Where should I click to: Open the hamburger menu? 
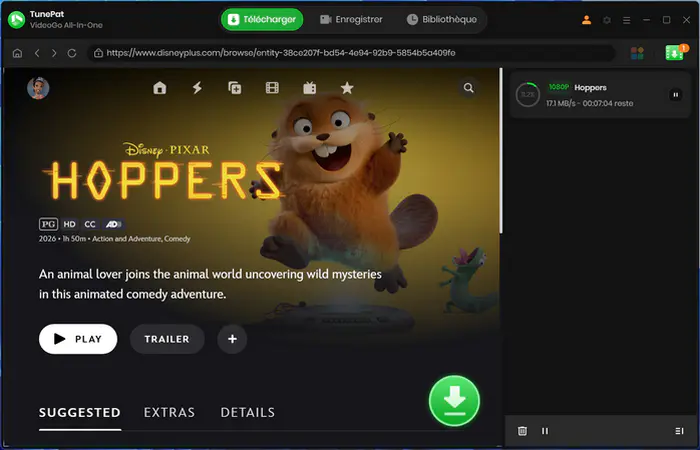click(x=627, y=20)
